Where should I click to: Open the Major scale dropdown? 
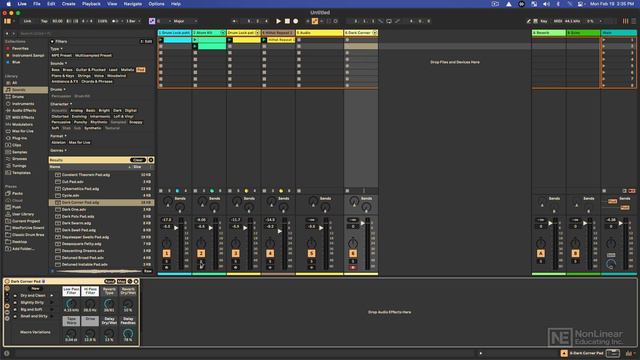coord(185,21)
